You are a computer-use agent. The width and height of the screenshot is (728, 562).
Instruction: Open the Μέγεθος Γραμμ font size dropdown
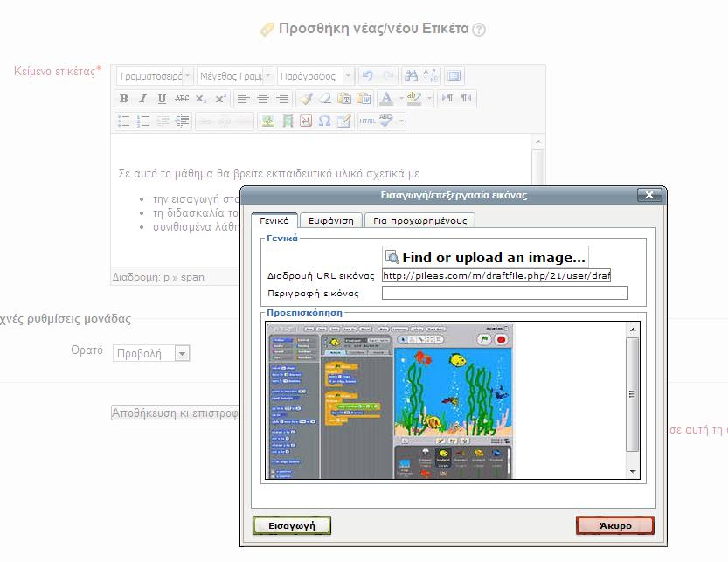[235, 76]
